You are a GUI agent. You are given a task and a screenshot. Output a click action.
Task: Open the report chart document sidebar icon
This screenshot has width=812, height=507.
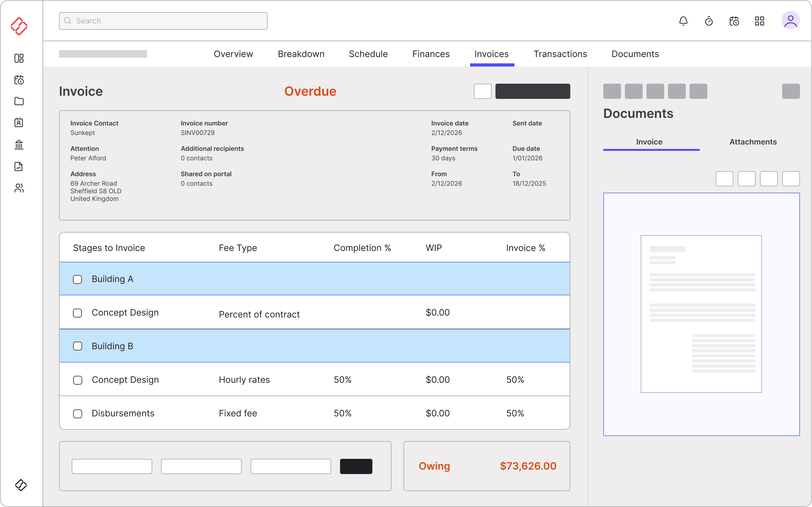point(19,167)
